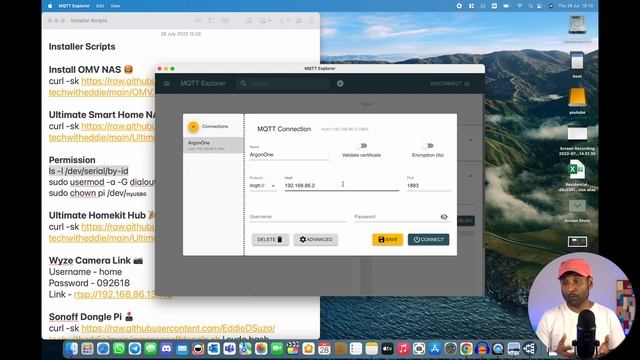640x360 pixels.
Task: Click the round settings icon next to the search bar
Action: point(340,83)
